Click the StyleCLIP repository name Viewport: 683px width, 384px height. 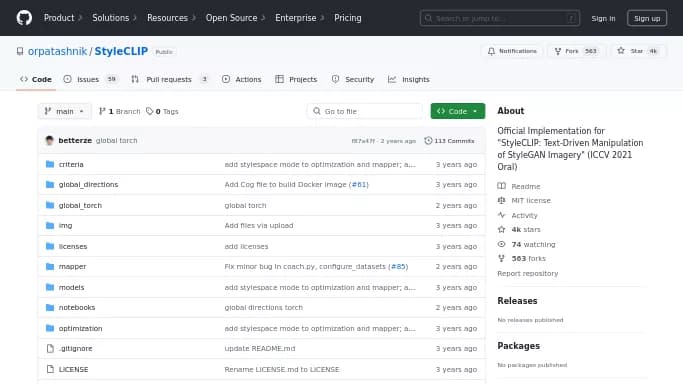pos(121,51)
